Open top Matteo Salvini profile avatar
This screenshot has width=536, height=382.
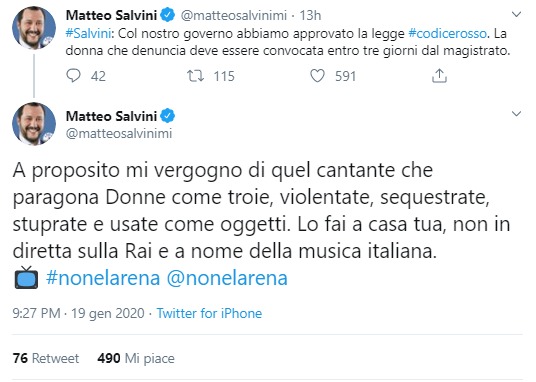tap(34, 28)
